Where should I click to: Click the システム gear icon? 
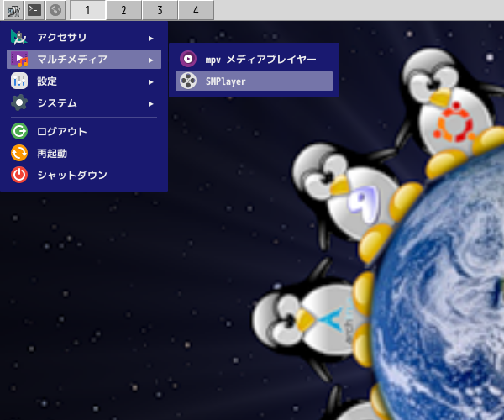pos(19,102)
